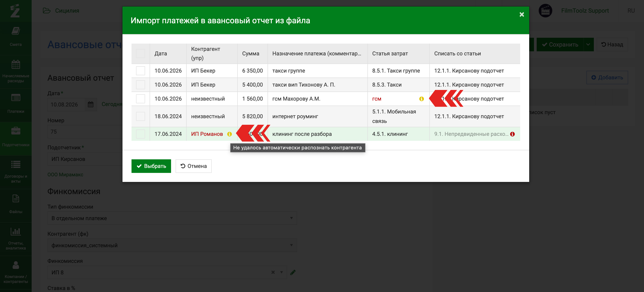This screenshot has height=292, width=644.
Task: Click the yellow info icon in the гсм cell
Action: (x=421, y=99)
